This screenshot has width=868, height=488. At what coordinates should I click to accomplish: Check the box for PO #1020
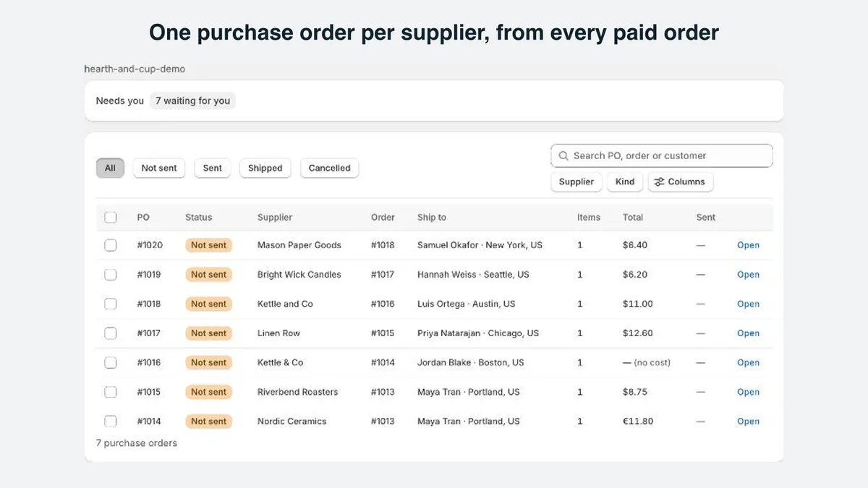(x=111, y=245)
